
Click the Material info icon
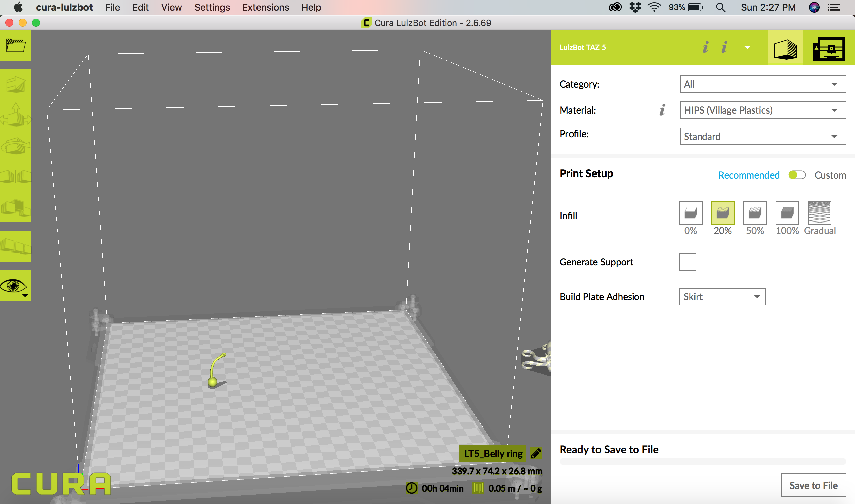662,110
